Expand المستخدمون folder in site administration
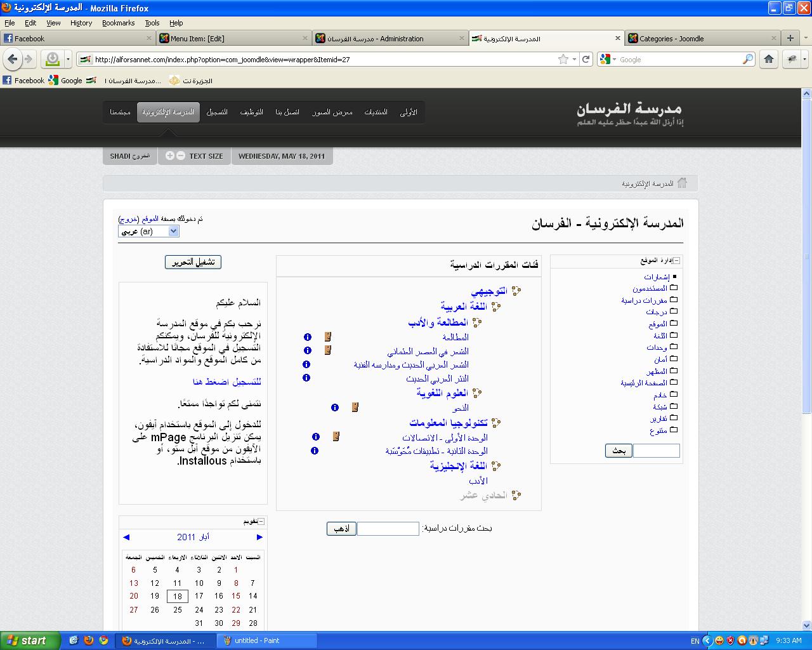The height and width of the screenshot is (650, 812). tap(674, 288)
